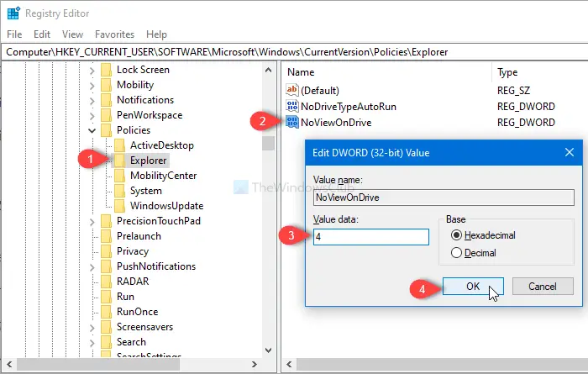The image size is (588, 374).
Task: Click the tree pane vertical scrollbar thumb
Action: (268, 143)
